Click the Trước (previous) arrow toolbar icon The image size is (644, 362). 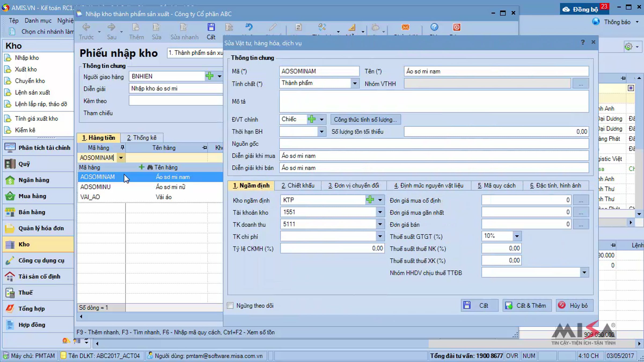point(86,27)
